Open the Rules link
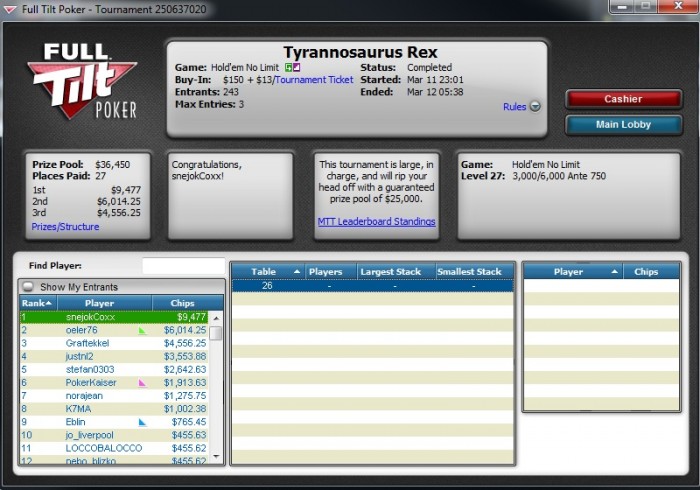This screenshot has height=490, width=700. tap(514, 107)
